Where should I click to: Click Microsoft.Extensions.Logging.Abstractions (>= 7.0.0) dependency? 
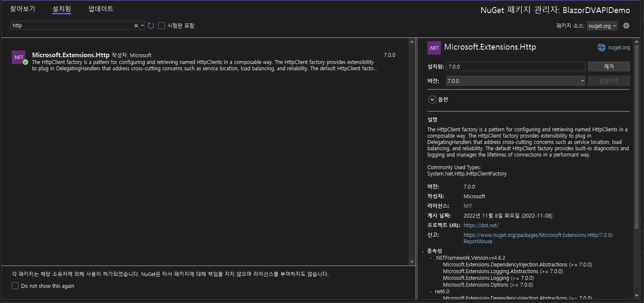click(x=503, y=271)
